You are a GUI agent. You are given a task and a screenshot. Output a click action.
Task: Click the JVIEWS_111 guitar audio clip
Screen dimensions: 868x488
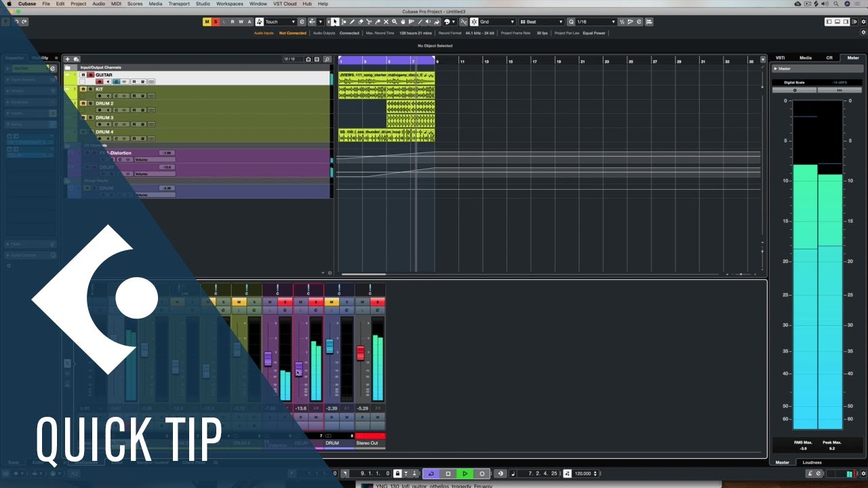point(387,78)
